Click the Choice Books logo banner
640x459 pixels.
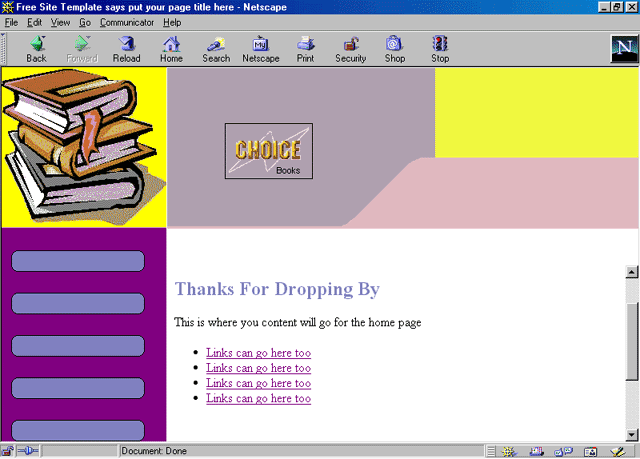click(268, 151)
